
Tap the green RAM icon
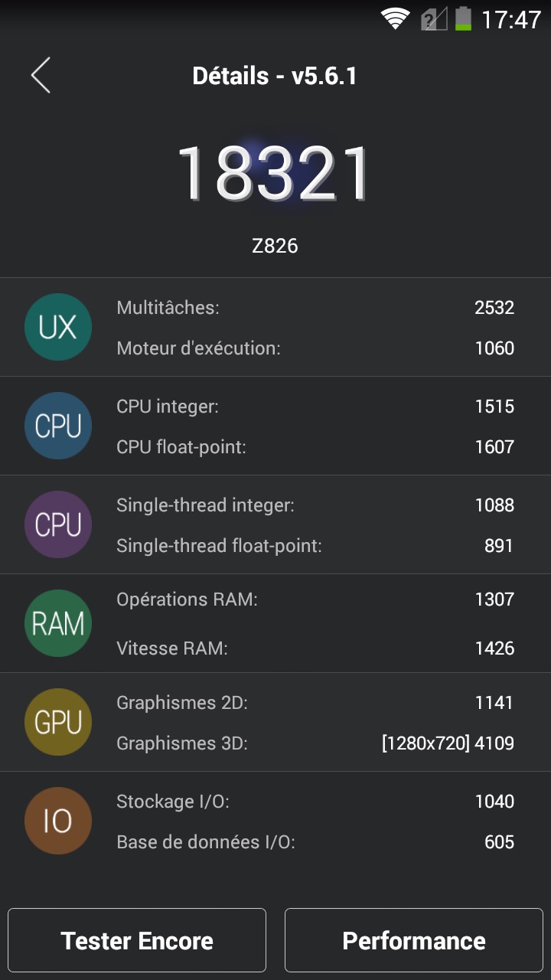coord(58,623)
